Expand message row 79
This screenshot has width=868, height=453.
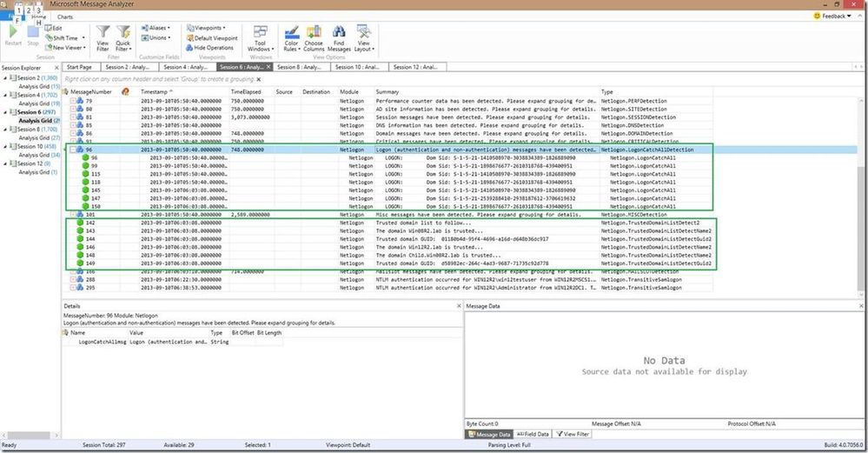point(73,101)
